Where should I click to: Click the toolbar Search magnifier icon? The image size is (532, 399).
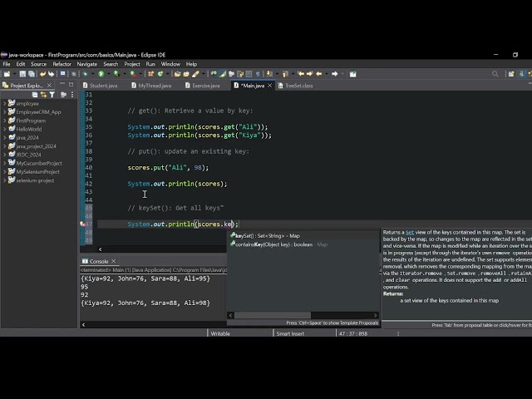(495, 74)
